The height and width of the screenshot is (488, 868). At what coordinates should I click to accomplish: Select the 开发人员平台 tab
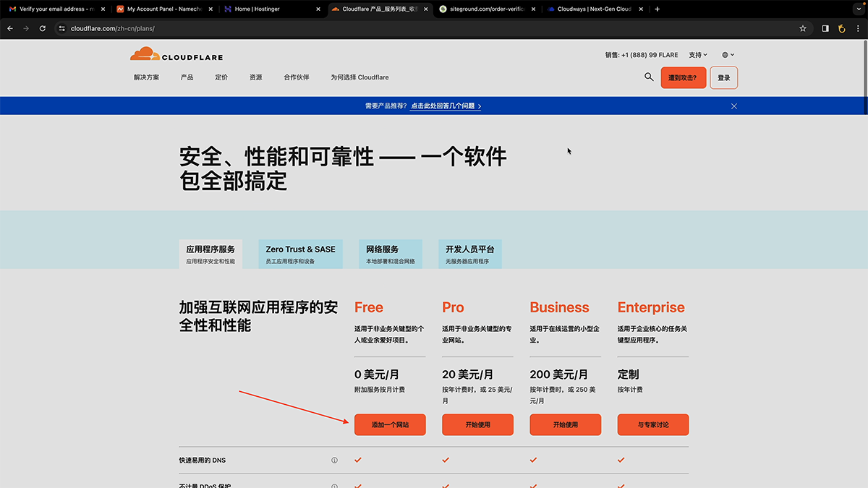pyautogui.click(x=470, y=254)
